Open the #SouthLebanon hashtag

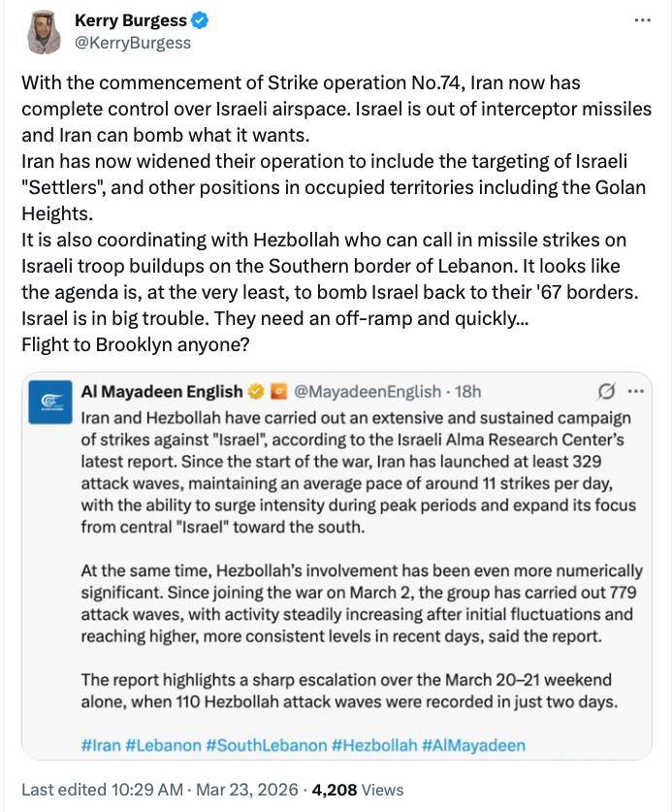pos(267,745)
